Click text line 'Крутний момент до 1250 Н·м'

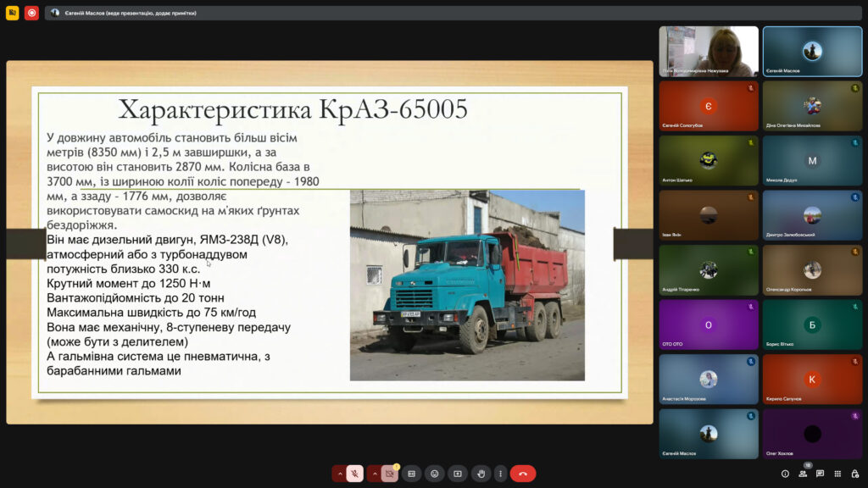(x=129, y=283)
